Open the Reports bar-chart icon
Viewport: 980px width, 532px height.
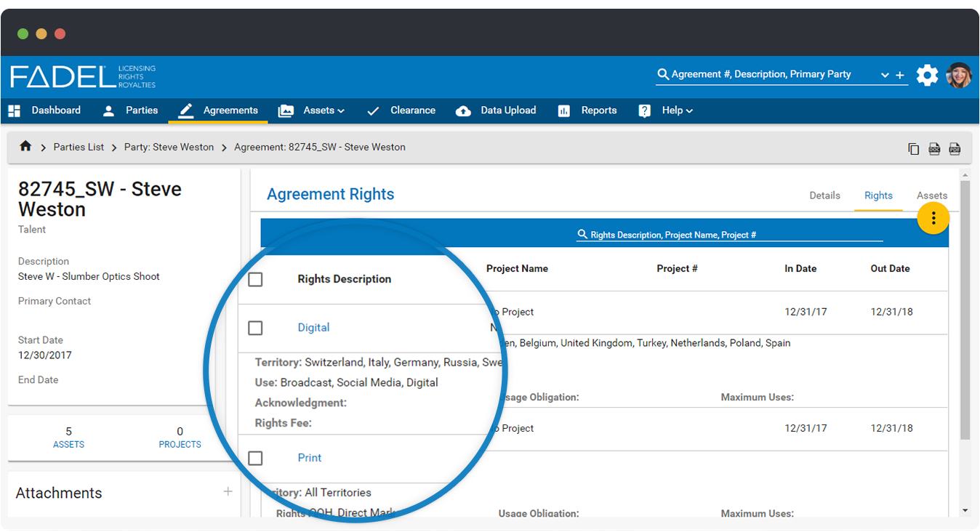[x=563, y=110]
